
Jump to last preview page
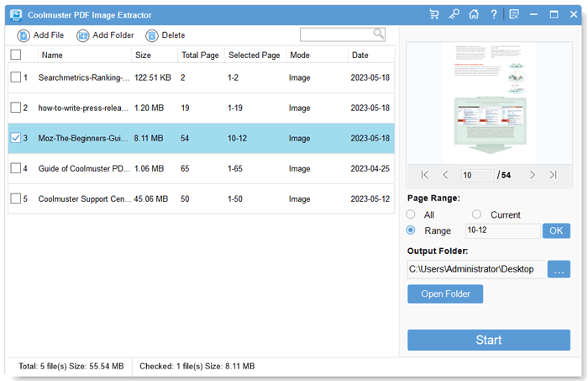553,175
